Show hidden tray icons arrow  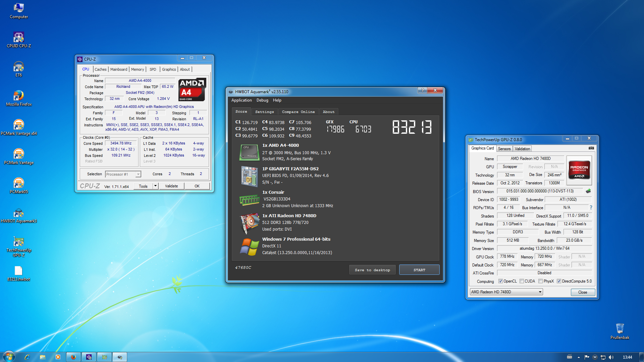(x=579, y=357)
